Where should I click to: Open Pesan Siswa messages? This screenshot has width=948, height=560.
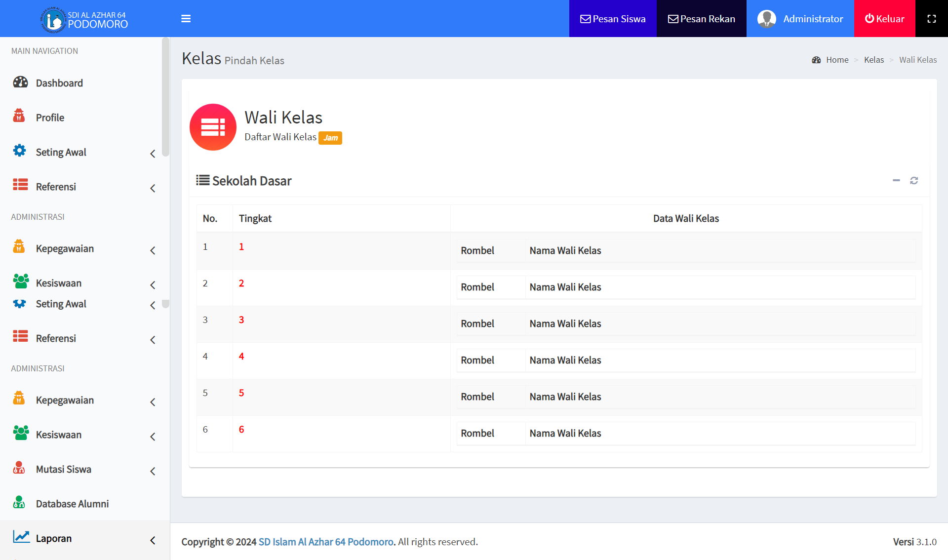[613, 19]
